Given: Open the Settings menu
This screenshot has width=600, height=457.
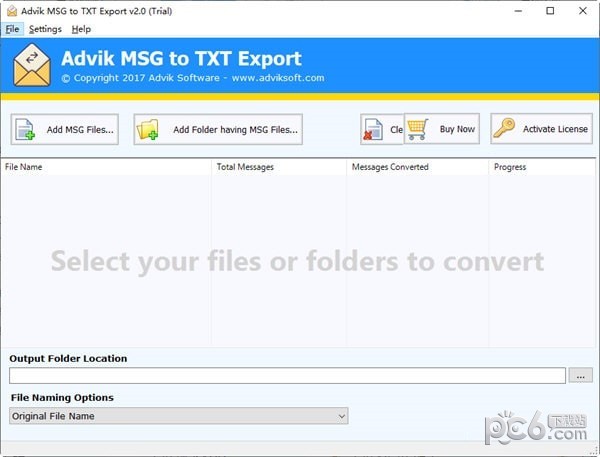Looking at the screenshot, I should pos(45,29).
